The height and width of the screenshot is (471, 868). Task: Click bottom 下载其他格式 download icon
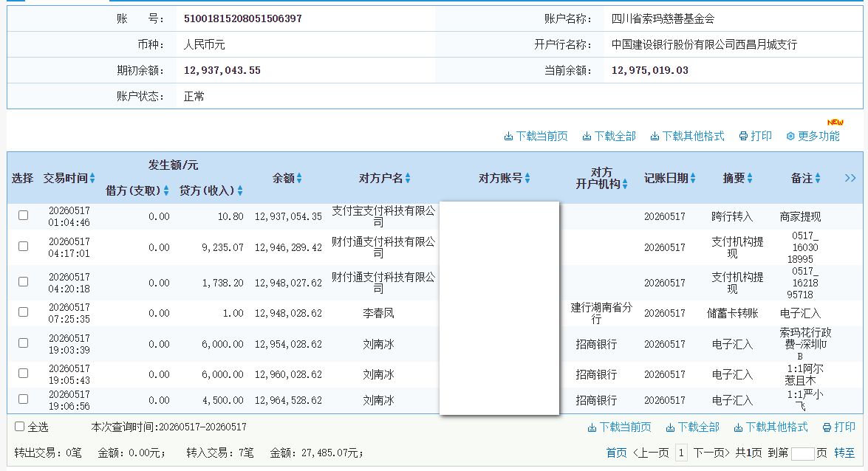[x=739, y=427]
